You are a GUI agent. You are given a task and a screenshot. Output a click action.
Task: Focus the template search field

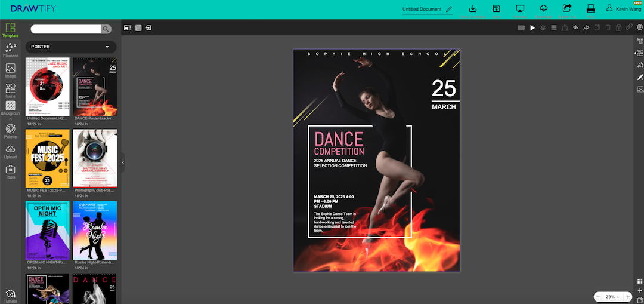pos(66,29)
